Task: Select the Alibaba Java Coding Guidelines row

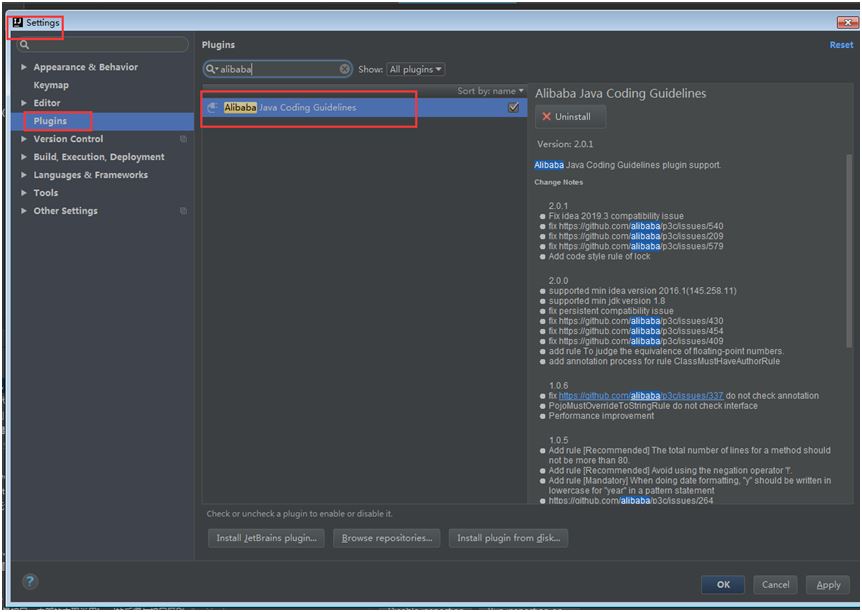Action: (364, 108)
